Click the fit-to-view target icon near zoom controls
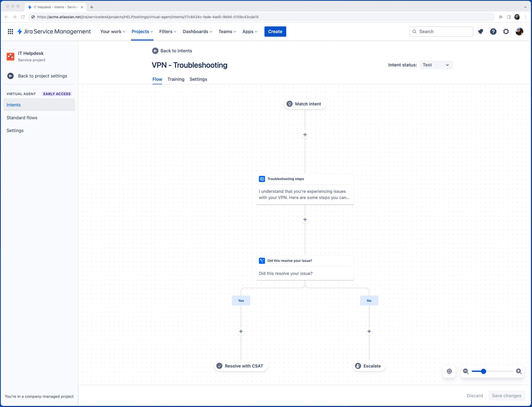Viewport: 532px width, 407px height. (x=449, y=371)
